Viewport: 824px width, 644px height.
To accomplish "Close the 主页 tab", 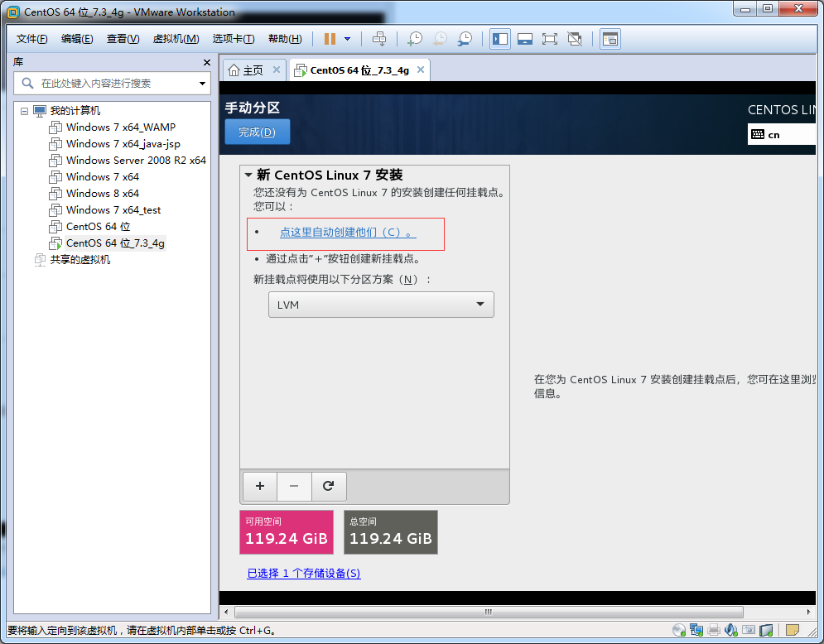I will click(277, 70).
